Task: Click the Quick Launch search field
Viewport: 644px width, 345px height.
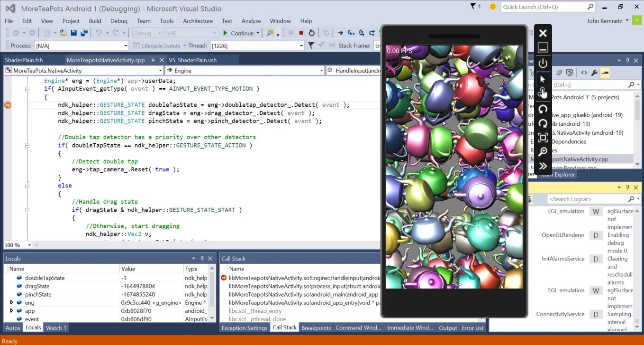Action: pos(548,7)
